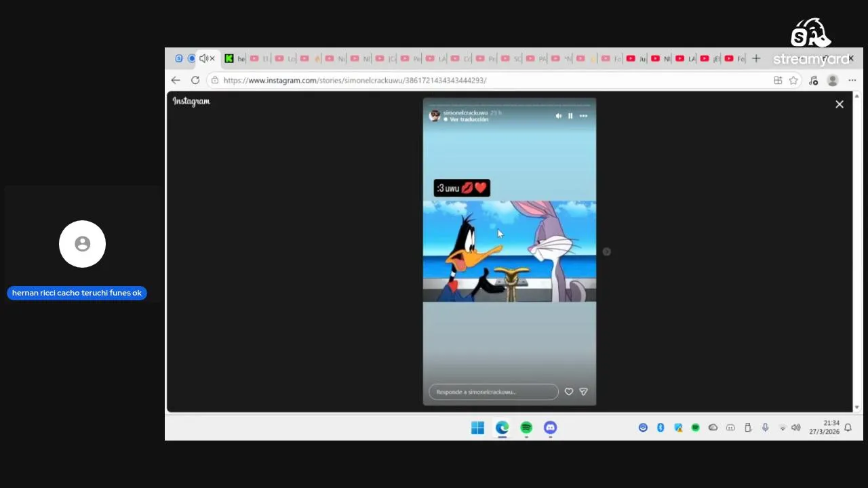Pause the playing Instagram story

[570, 116]
